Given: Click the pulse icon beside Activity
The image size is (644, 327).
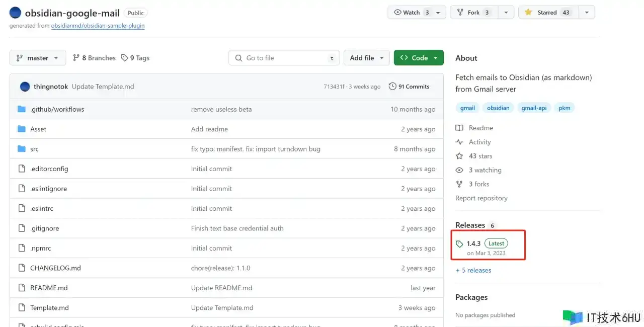Looking at the screenshot, I should (459, 142).
